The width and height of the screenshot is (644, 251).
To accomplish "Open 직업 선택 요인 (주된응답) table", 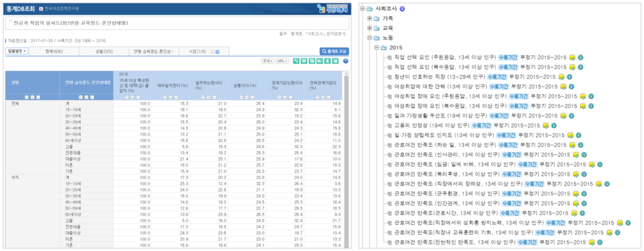I will click(x=445, y=57).
